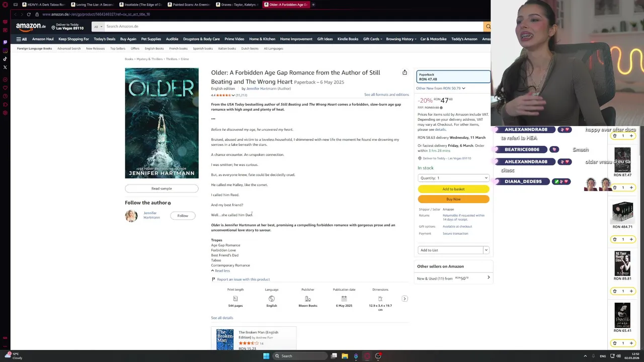Expand the Other New from RON 50.79 options
This screenshot has width=644, height=362.
pos(440,88)
